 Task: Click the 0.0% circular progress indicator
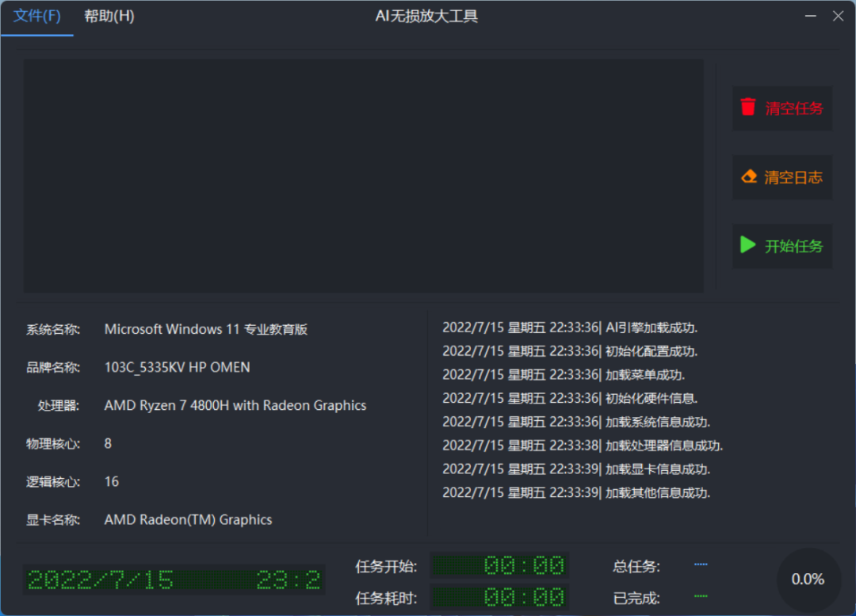point(808,580)
